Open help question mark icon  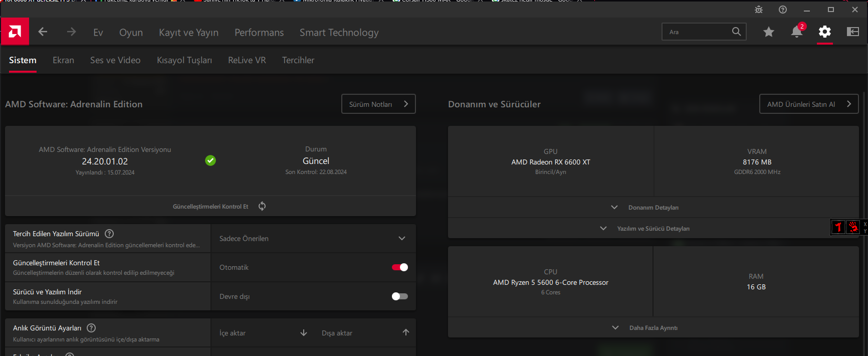coord(783,10)
